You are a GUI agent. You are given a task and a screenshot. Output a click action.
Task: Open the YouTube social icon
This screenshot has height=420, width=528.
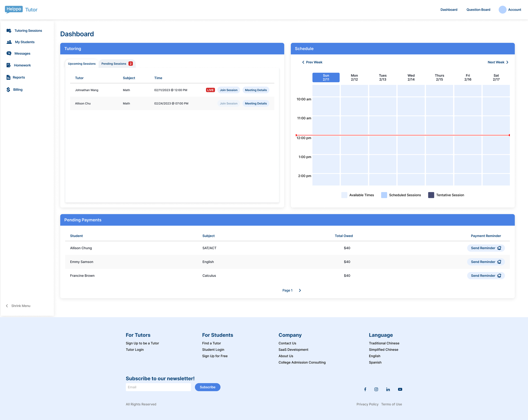click(400, 389)
